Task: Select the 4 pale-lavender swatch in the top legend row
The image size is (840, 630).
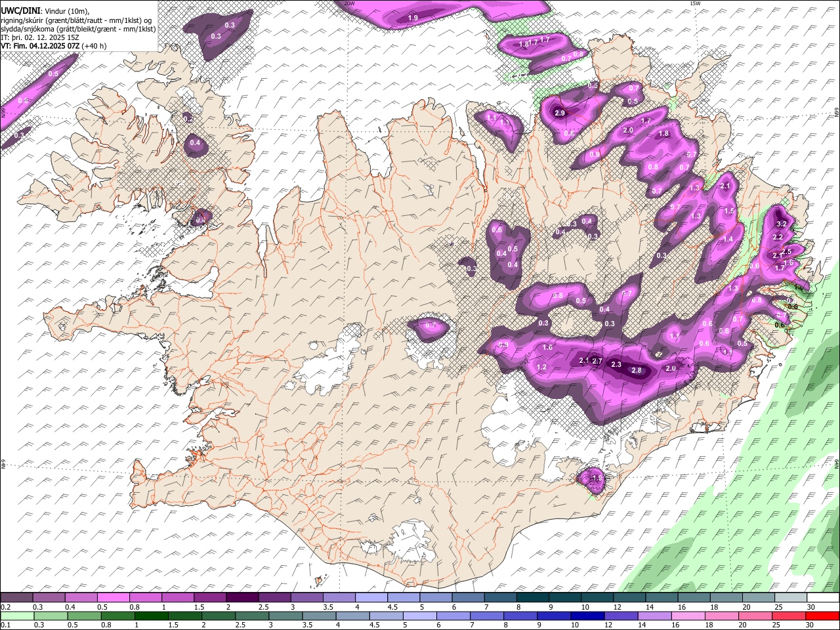Action: (371, 598)
